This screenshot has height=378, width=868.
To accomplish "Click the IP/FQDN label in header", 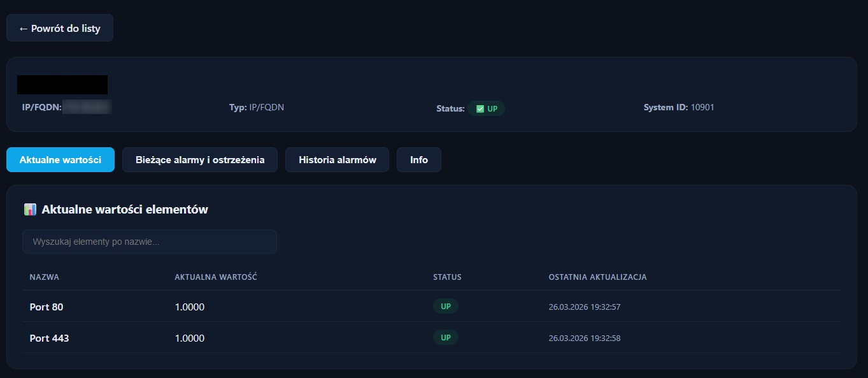I will (42, 107).
